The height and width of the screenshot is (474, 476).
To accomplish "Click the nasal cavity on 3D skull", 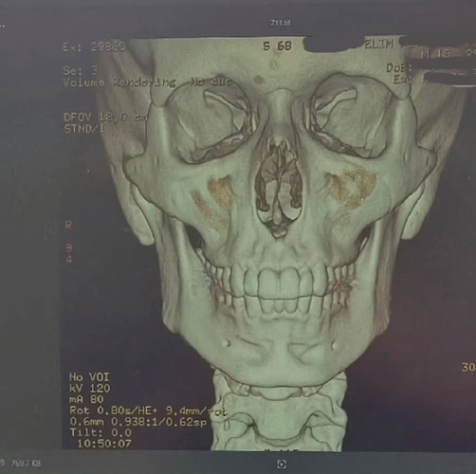I will coord(279,188).
